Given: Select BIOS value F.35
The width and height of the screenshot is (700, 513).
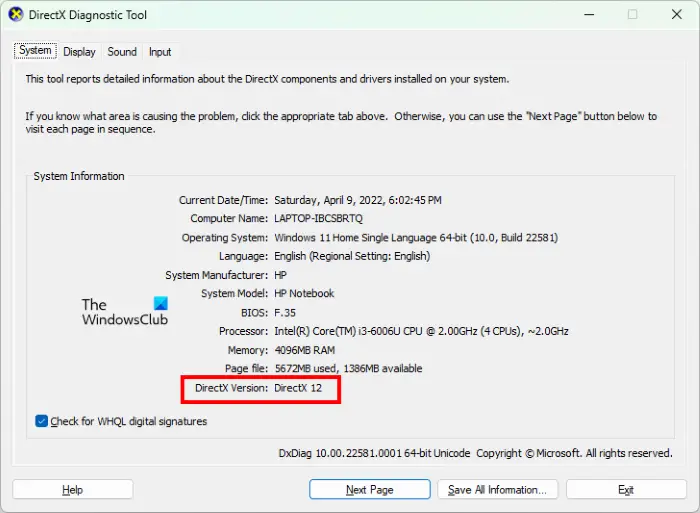Looking at the screenshot, I should (x=285, y=313).
